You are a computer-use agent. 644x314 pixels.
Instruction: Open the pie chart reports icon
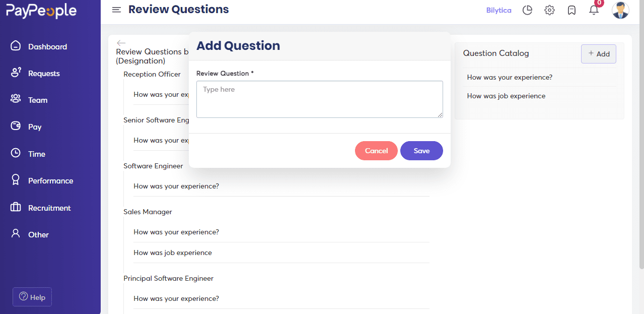[x=527, y=10]
